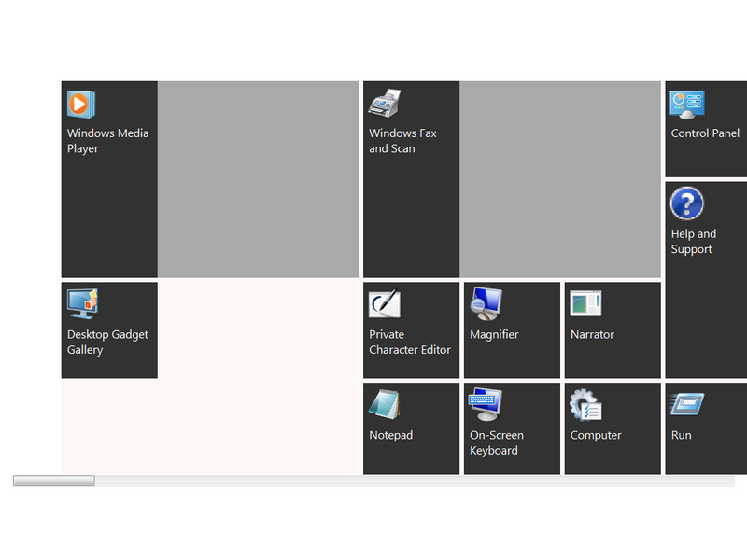The image size is (747, 560).
Task: Select the 'Desktop Gadget Gallery' label text
Action: (x=107, y=343)
